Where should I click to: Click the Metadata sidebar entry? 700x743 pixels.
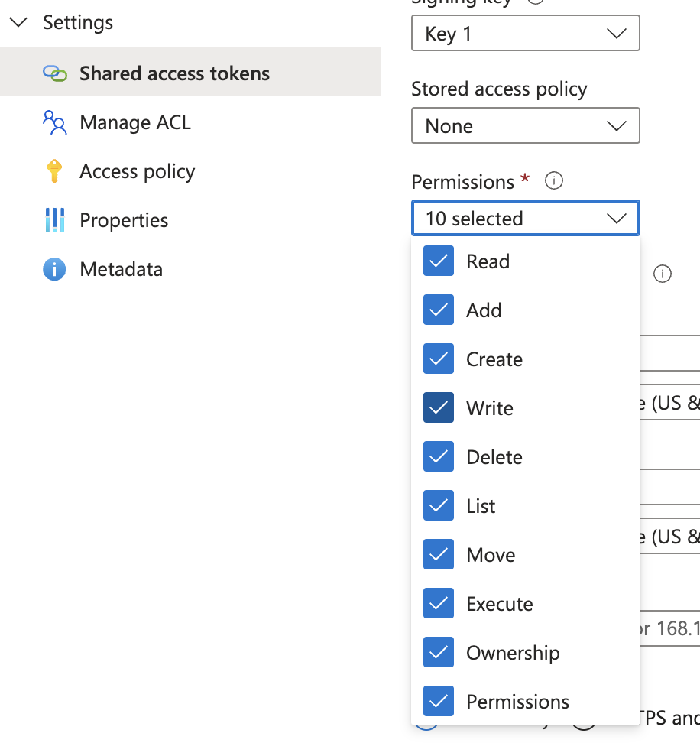tap(121, 268)
